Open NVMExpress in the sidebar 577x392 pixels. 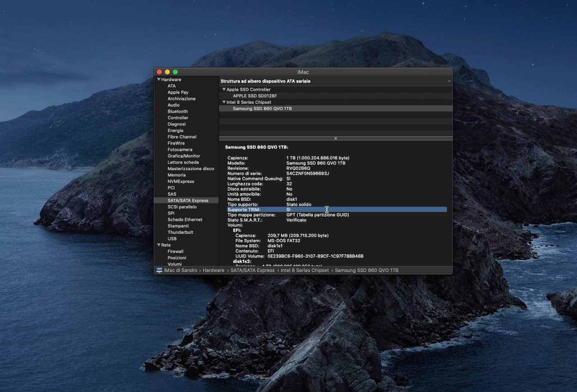pyautogui.click(x=181, y=181)
